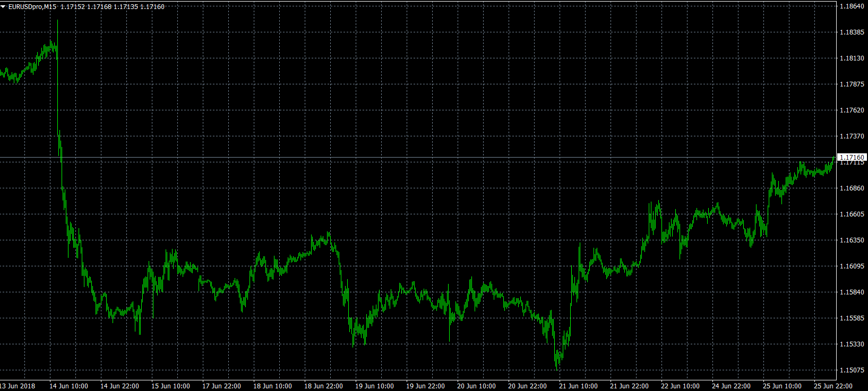
Task: Click the 1.16350 price axis label
Action: coord(851,240)
